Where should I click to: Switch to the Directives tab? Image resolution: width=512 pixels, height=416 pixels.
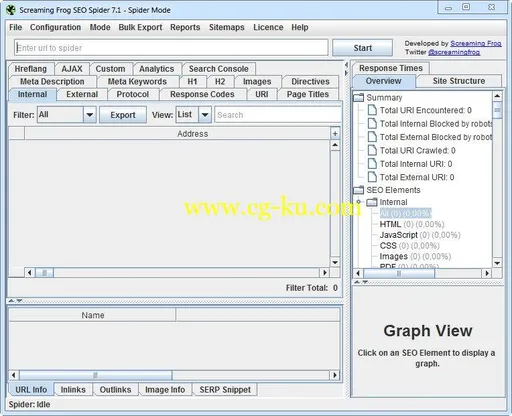[310, 81]
